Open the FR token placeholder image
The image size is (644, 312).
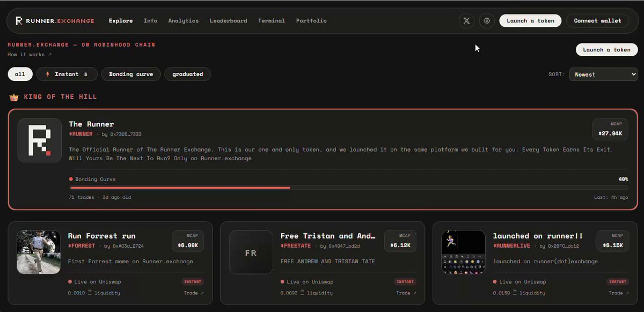251,252
